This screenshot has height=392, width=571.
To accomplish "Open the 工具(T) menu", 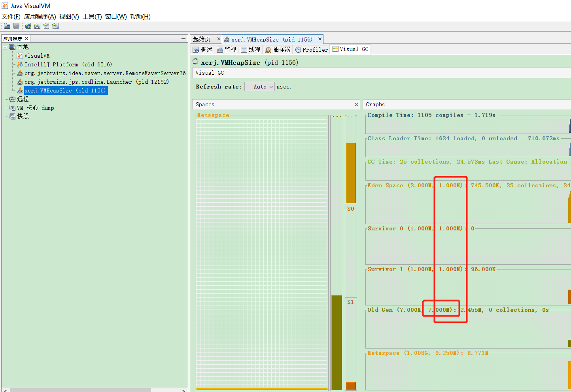I will click(x=92, y=17).
